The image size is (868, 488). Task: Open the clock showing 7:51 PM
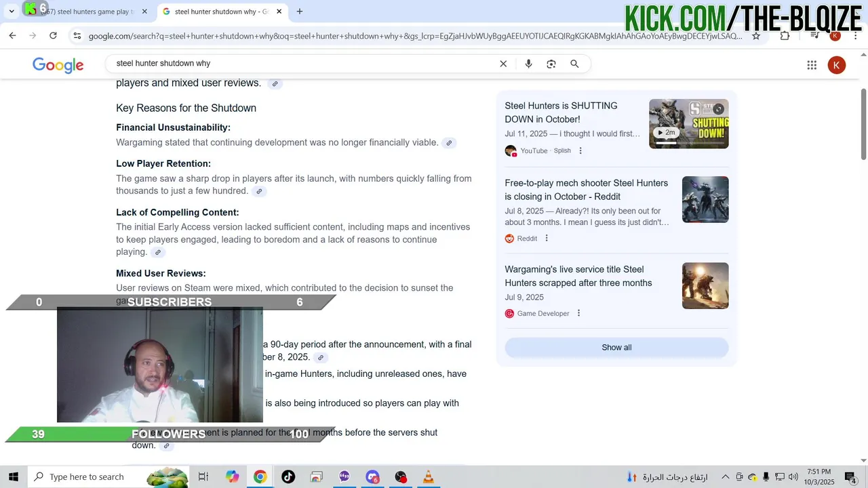pos(818,477)
